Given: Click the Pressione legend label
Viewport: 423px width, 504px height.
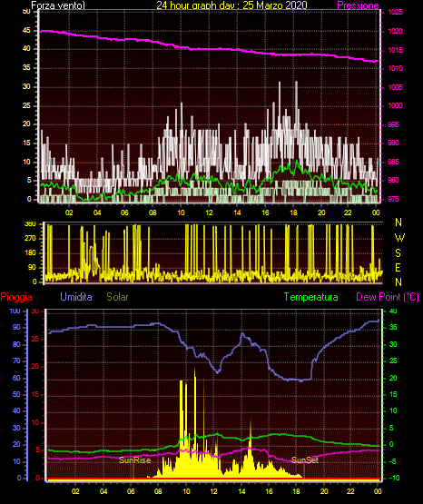Looking at the screenshot, I should pos(358,5).
